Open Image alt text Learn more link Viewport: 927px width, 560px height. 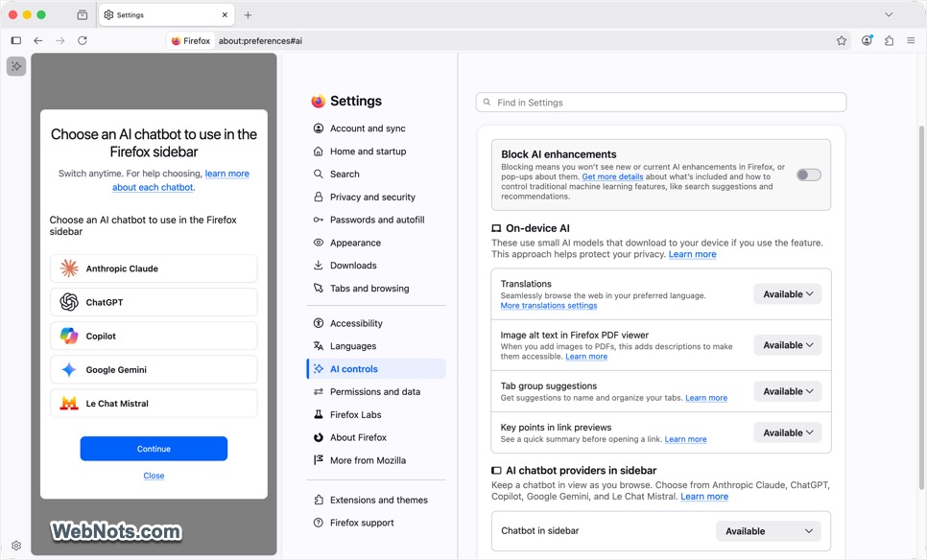pos(586,357)
